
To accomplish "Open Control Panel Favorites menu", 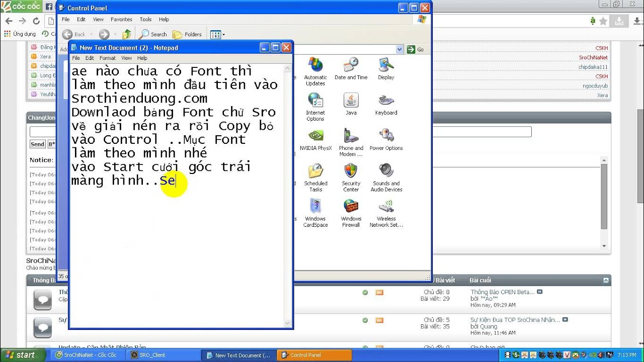I will tap(121, 19).
